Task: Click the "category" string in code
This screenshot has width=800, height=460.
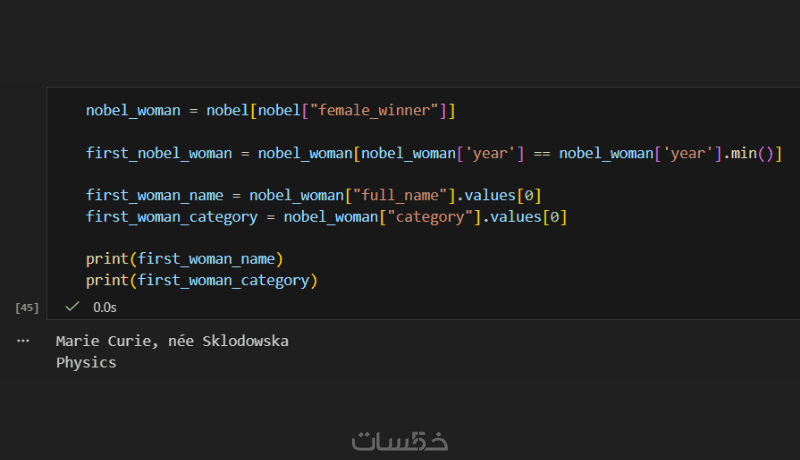Action: point(422,216)
